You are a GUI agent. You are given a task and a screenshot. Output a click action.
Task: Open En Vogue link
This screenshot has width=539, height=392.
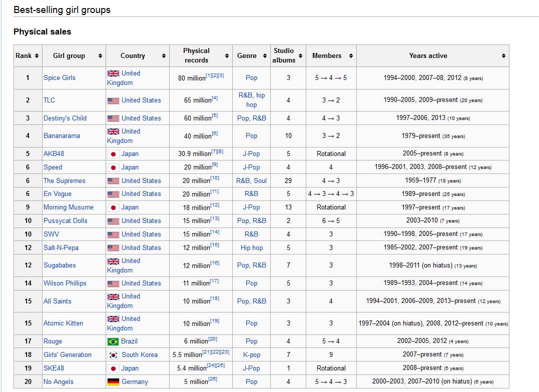tap(58, 194)
